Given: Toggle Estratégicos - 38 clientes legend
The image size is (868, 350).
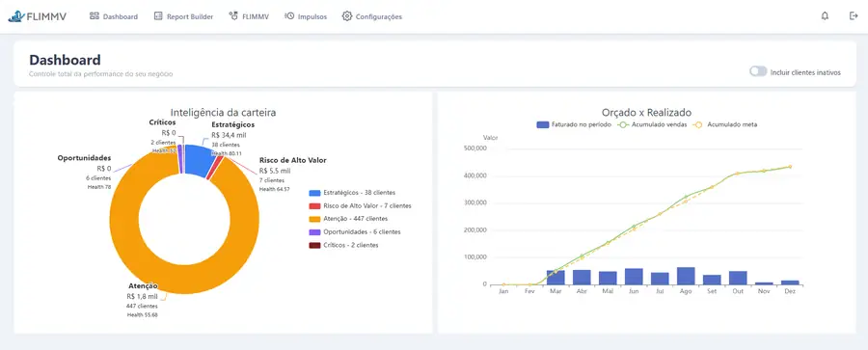Looking at the screenshot, I should tap(351, 193).
